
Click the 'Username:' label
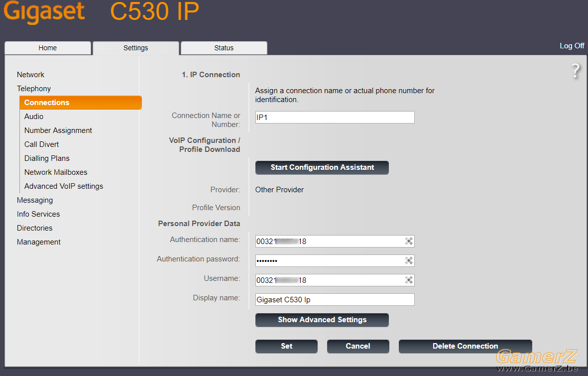click(x=222, y=278)
